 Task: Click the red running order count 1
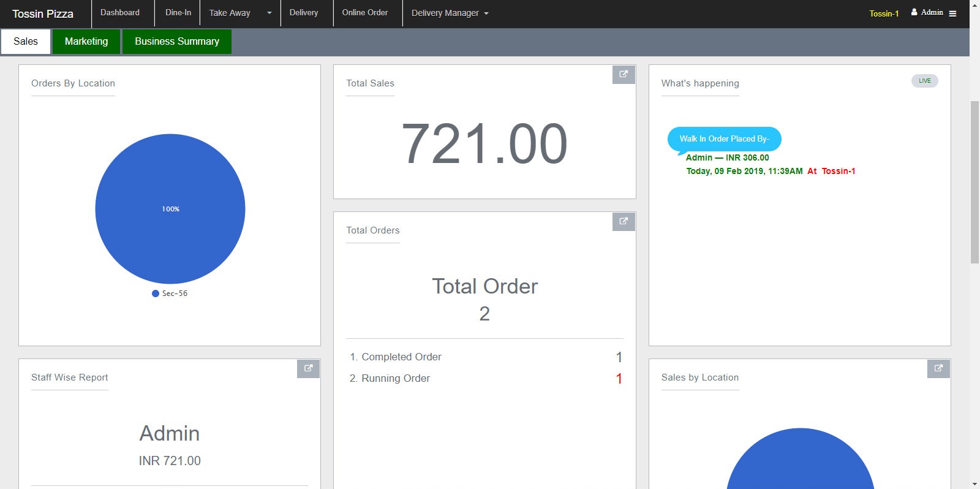[619, 379]
